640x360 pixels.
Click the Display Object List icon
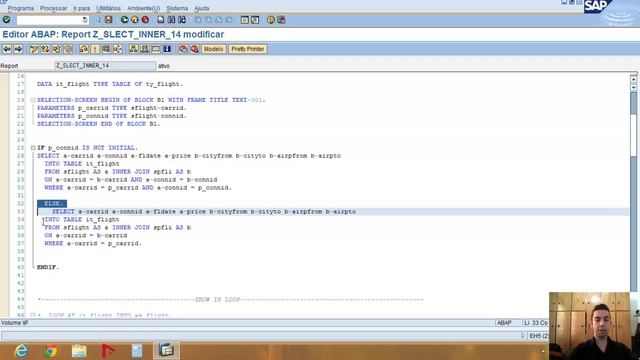133,49
